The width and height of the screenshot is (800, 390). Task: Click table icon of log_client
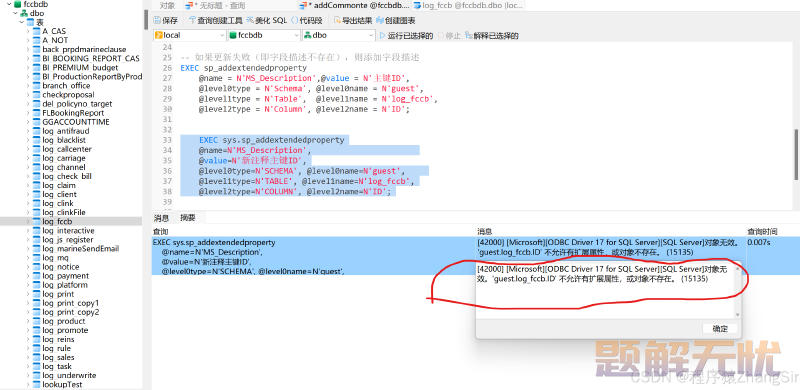(x=36, y=194)
